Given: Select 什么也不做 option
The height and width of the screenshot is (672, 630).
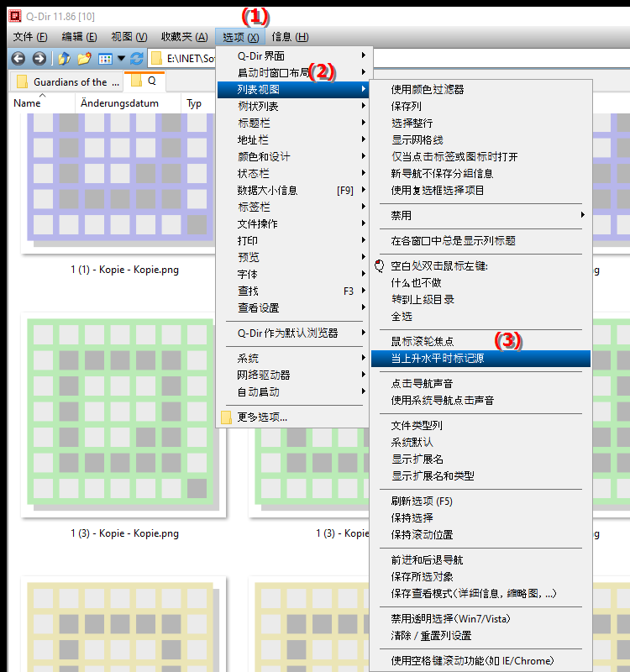Looking at the screenshot, I should [480, 282].
